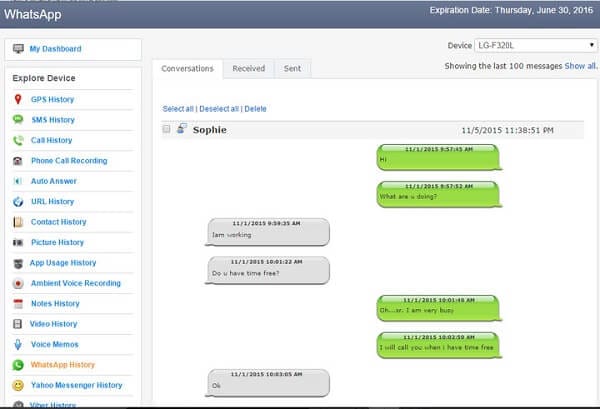Click the URL History globe icon
Viewport: 600px width, 409px height.
[18, 202]
